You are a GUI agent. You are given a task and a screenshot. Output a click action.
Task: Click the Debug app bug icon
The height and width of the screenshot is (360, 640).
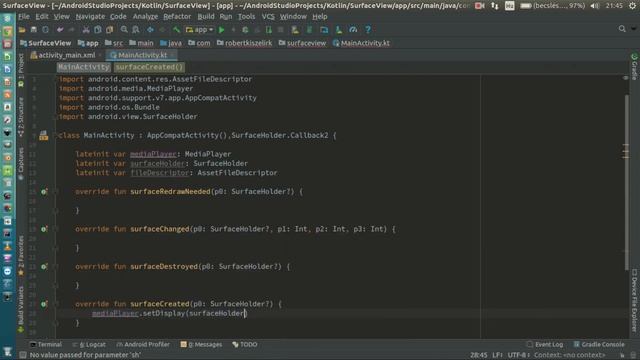click(x=245, y=30)
